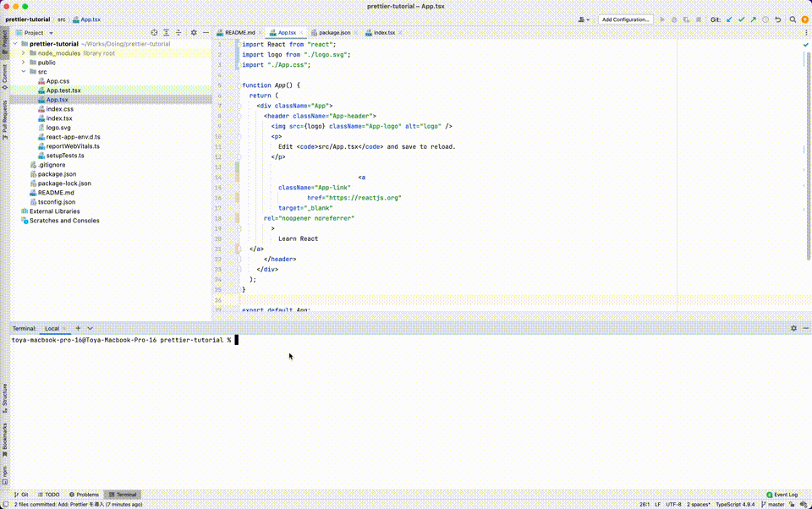812x509 pixels.
Task: Collapse all folders using the collapse icon
Action: (x=178, y=31)
